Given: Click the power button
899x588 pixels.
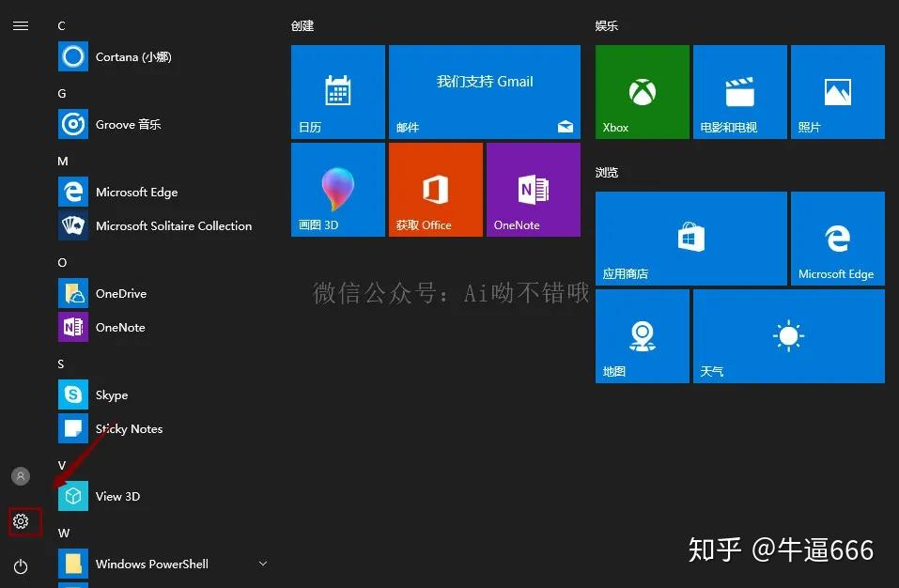Looking at the screenshot, I should [22, 566].
